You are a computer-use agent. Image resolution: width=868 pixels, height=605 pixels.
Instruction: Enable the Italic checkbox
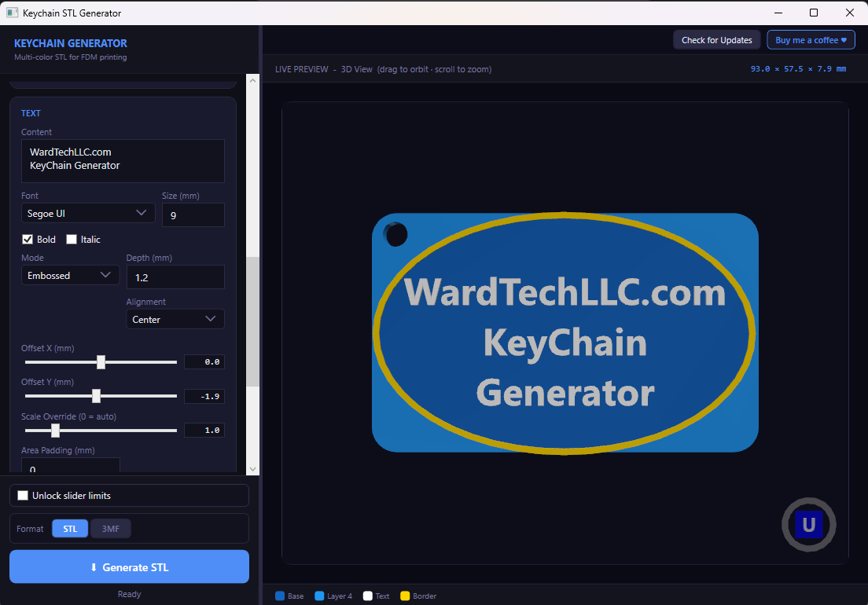pyautogui.click(x=72, y=239)
